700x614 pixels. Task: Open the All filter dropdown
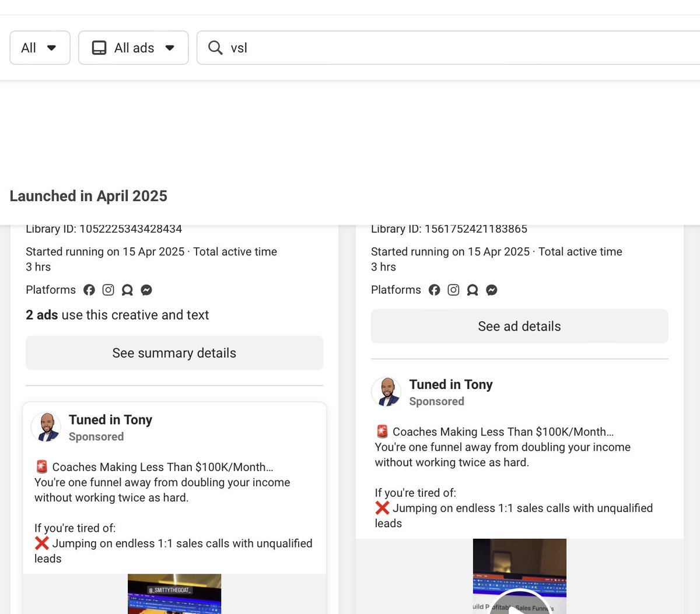(x=40, y=48)
